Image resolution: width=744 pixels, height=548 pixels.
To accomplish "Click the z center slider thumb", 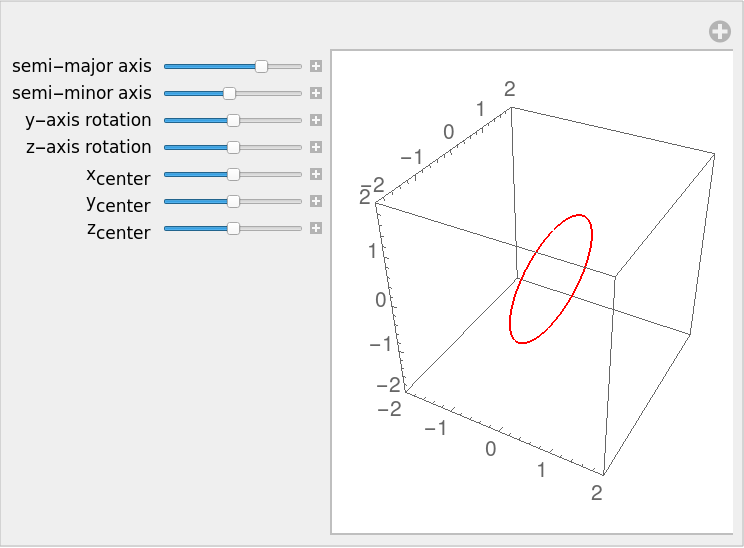I will tap(233, 228).
